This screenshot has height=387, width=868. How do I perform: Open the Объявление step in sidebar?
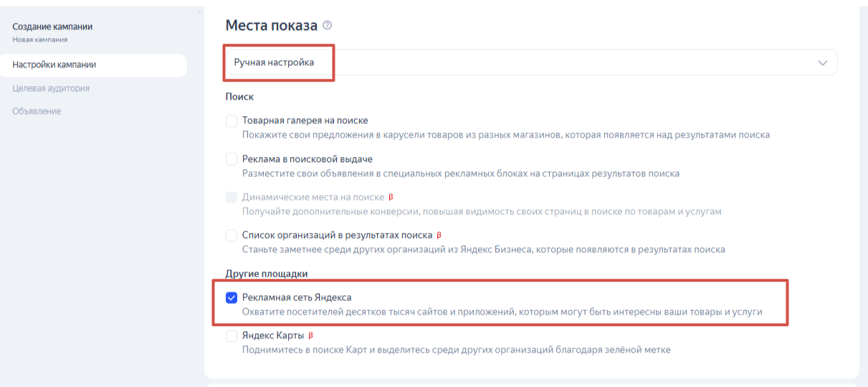37,111
